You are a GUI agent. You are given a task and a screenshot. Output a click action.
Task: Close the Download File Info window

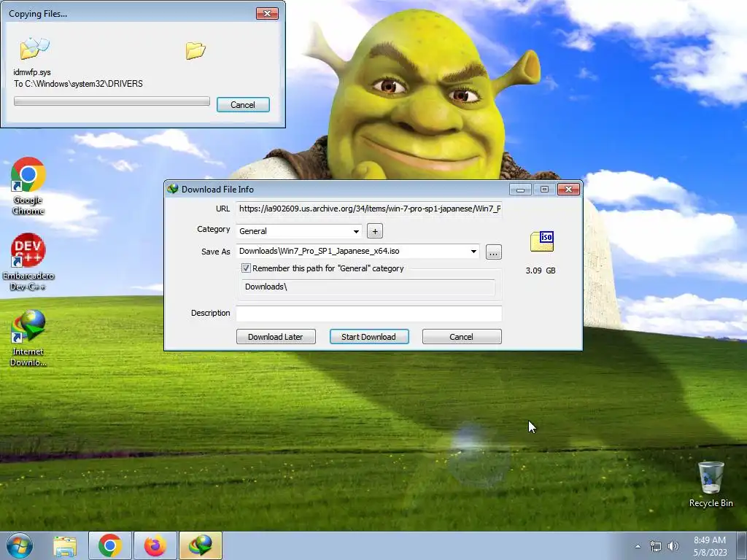tap(569, 190)
